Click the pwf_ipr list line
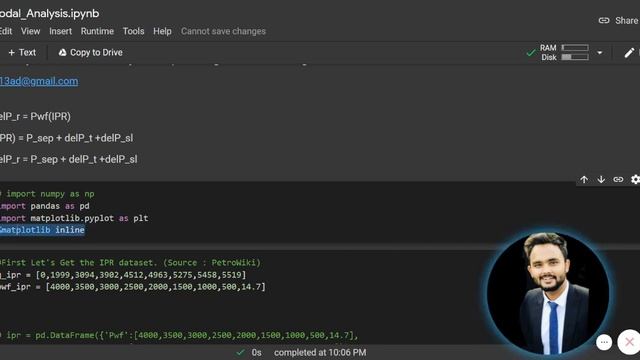The height and width of the screenshot is (360, 640). (x=133, y=287)
